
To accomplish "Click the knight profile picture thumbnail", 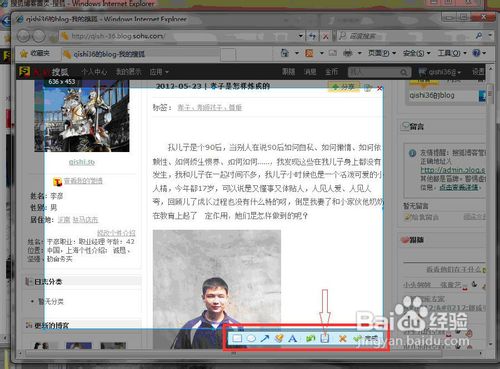I will point(82,115).
